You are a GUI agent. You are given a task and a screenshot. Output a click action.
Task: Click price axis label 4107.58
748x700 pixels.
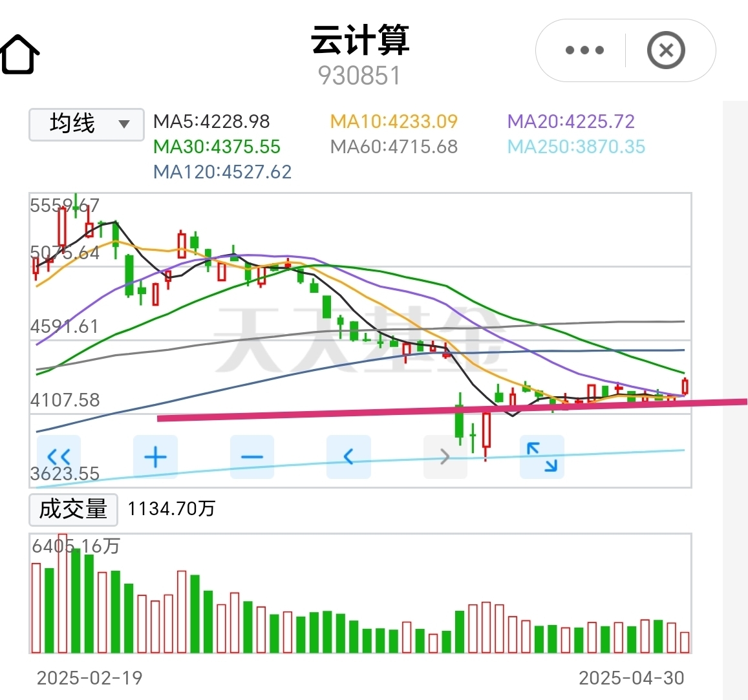(65, 400)
